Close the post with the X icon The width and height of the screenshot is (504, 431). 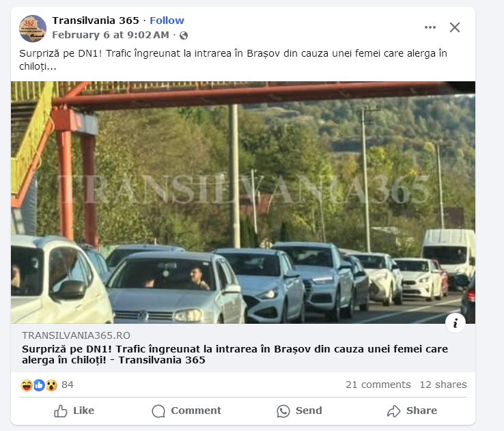coord(455,27)
